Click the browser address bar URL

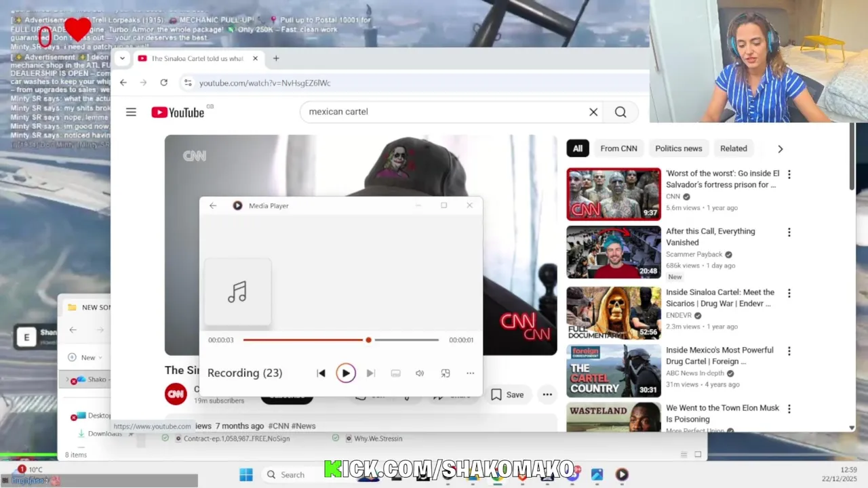(265, 83)
